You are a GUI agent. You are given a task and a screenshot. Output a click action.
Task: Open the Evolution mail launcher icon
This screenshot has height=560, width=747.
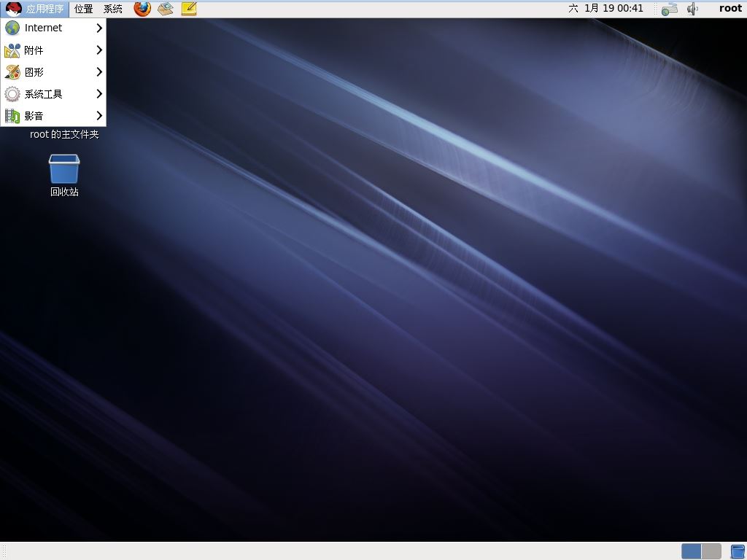tap(166, 9)
